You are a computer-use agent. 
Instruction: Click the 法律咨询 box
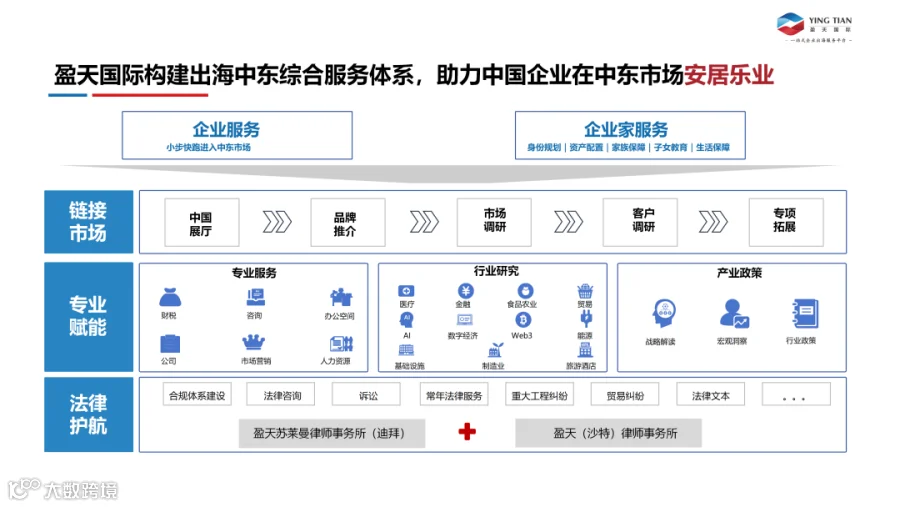281,394
